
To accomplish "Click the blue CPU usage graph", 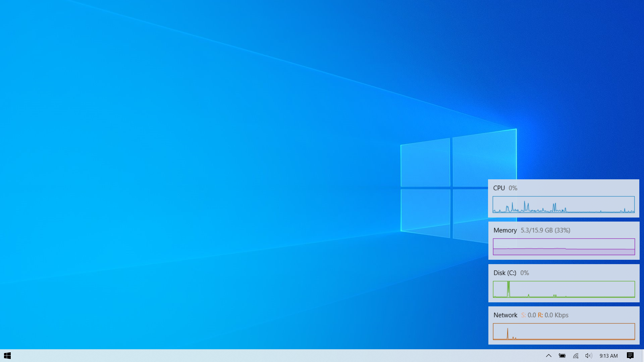I will point(563,204).
